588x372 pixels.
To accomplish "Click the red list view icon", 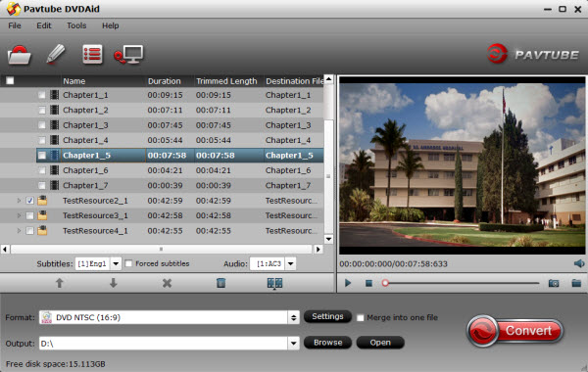I will 92,55.
